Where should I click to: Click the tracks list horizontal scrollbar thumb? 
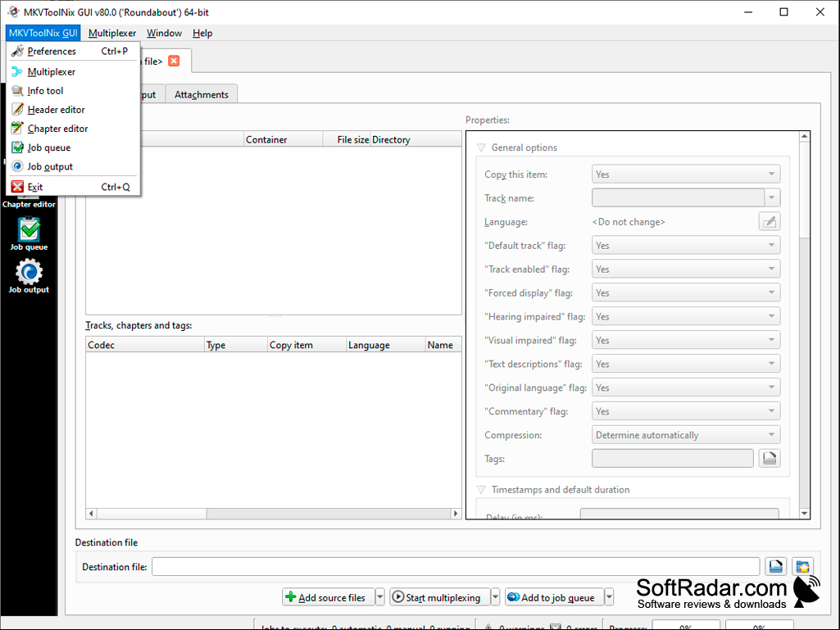pyautogui.click(x=152, y=513)
